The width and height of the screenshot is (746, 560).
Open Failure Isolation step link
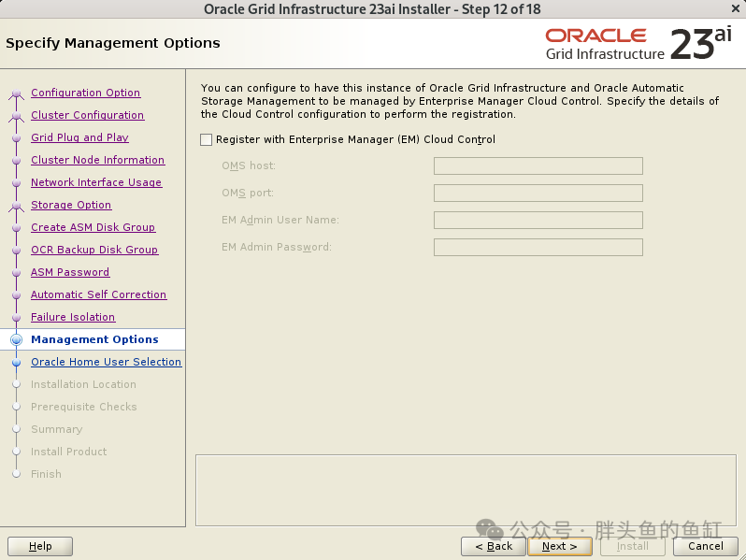(73, 317)
